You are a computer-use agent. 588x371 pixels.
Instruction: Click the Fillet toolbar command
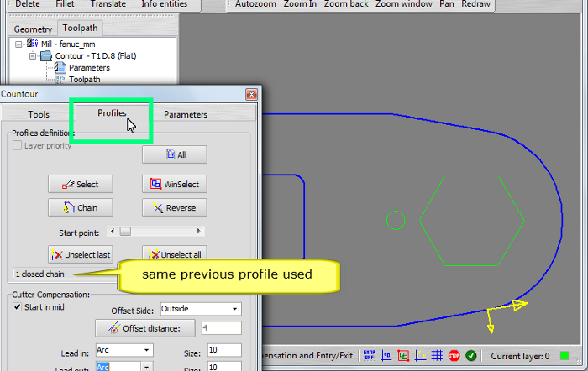pyautogui.click(x=65, y=4)
